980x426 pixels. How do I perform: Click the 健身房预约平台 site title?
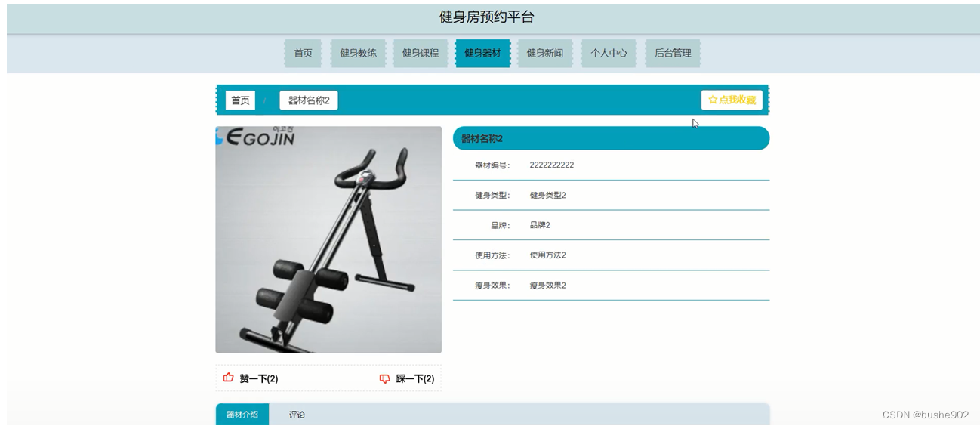click(x=486, y=17)
